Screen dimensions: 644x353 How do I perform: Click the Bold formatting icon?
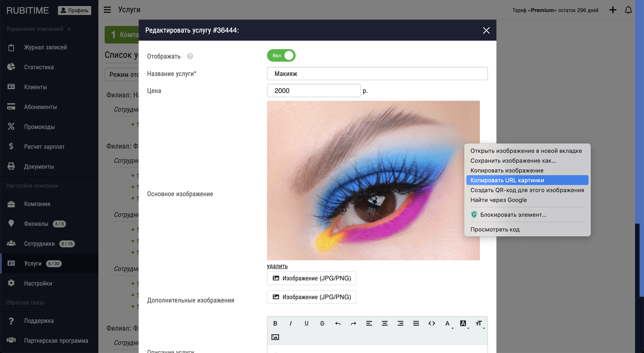tap(275, 323)
